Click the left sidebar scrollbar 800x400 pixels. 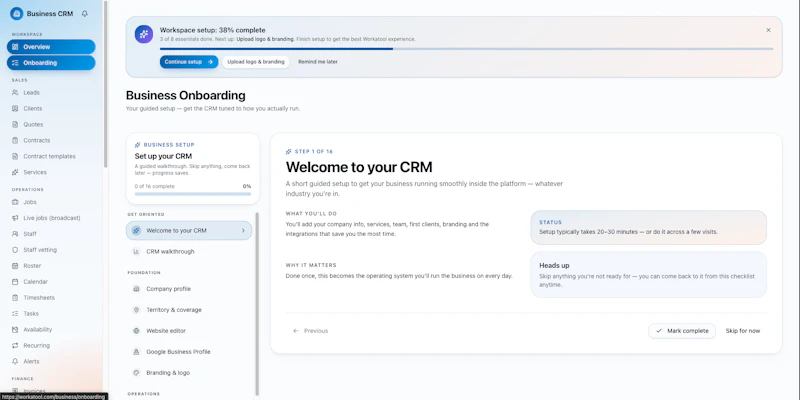106,84
